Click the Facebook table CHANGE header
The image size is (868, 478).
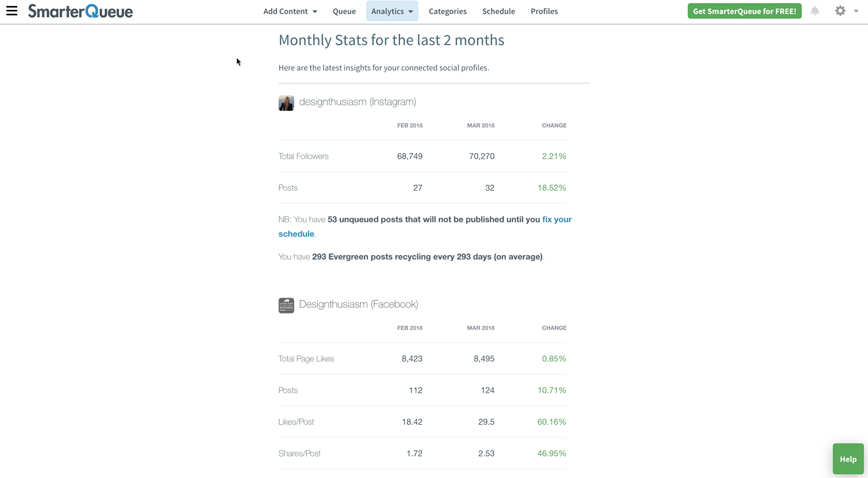tap(554, 328)
